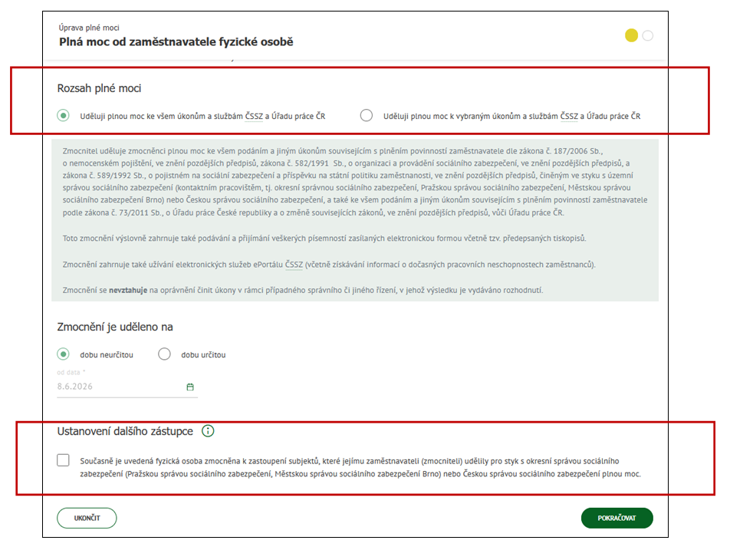Click the Ustanovení dalšího zástupce heading text
This screenshot has width=730, height=560.
(x=125, y=431)
